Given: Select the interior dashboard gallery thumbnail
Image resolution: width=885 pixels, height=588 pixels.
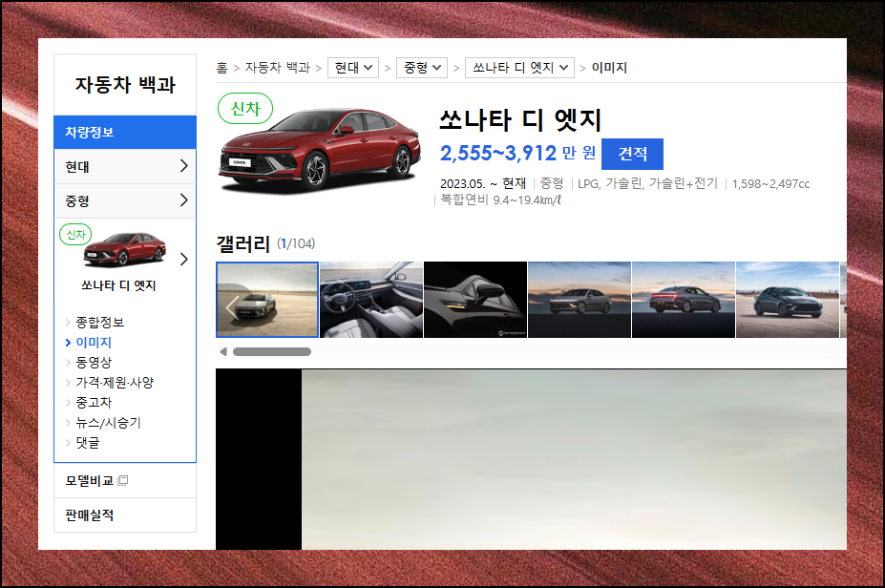Looking at the screenshot, I should coord(371,300).
